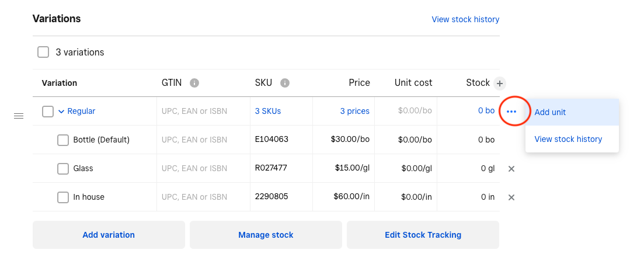Select all 3 variations checkbox
Screen dimensions: 644x257
coord(43,52)
